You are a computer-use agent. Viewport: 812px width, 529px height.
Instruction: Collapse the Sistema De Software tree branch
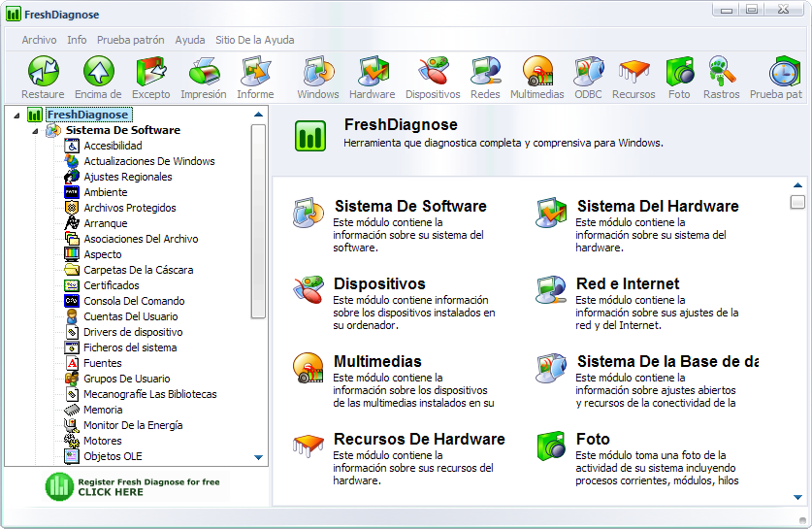pyautogui.click(x=36, y=130)
